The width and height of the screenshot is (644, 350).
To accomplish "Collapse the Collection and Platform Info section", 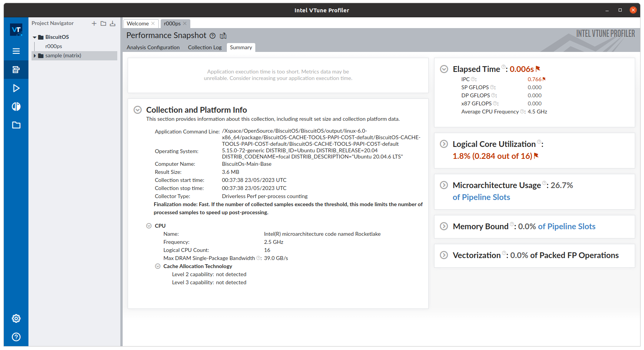I will pyautogui.click(x=137, y=110).
